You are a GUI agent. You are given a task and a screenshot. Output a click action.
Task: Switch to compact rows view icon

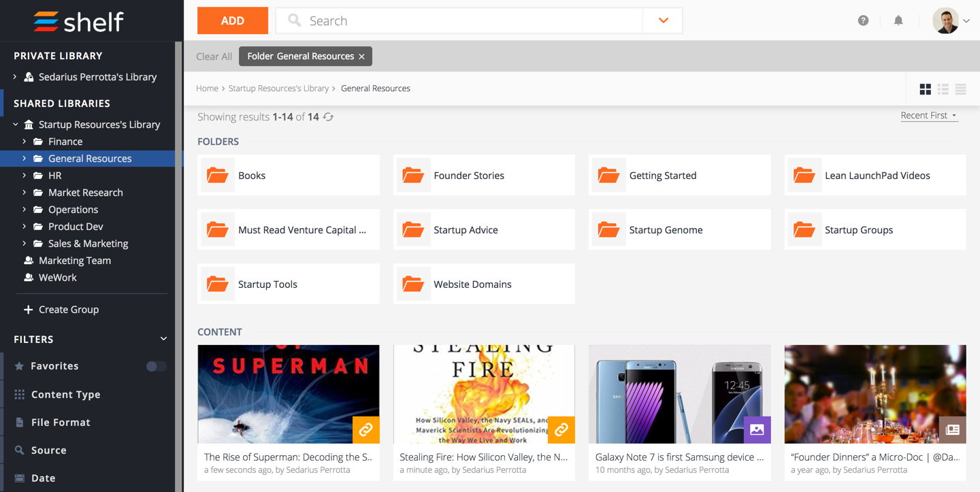click(x=960, y=89)
